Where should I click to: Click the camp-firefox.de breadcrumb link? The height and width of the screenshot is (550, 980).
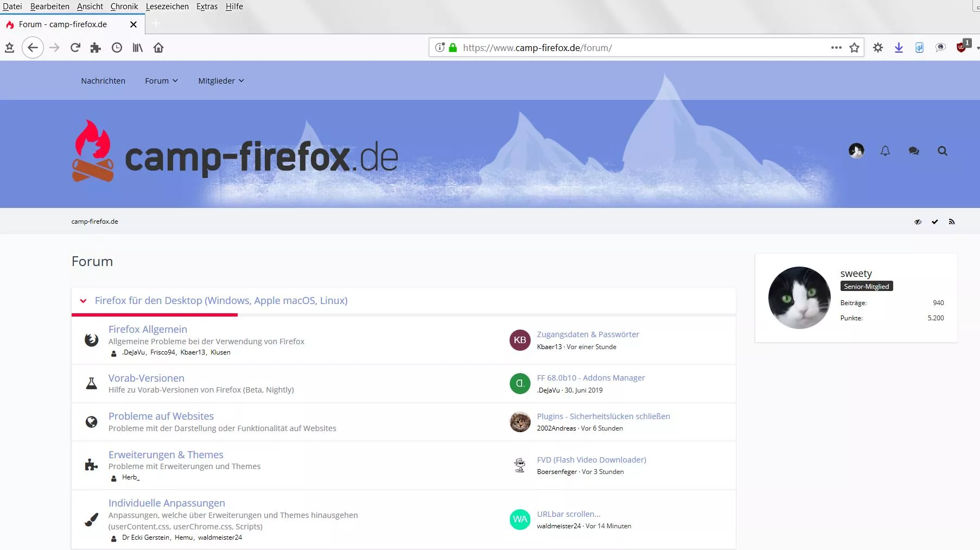click(x=94, y=222)
